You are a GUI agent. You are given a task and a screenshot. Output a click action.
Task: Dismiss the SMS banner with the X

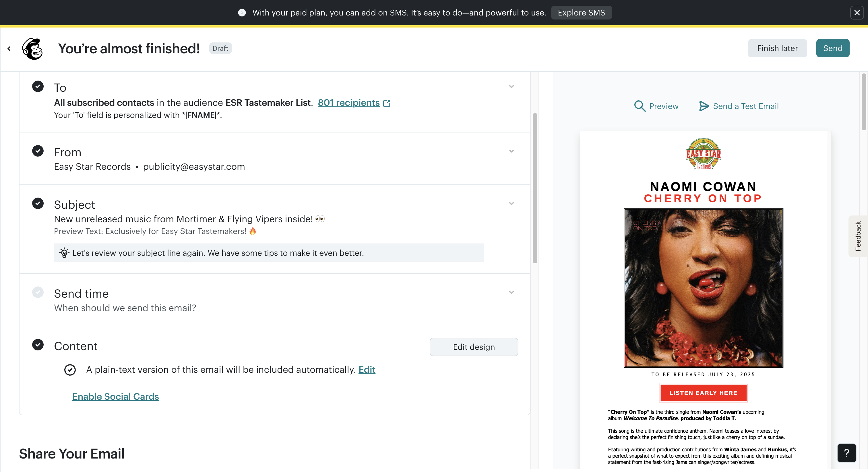click(x=857, y=13)
